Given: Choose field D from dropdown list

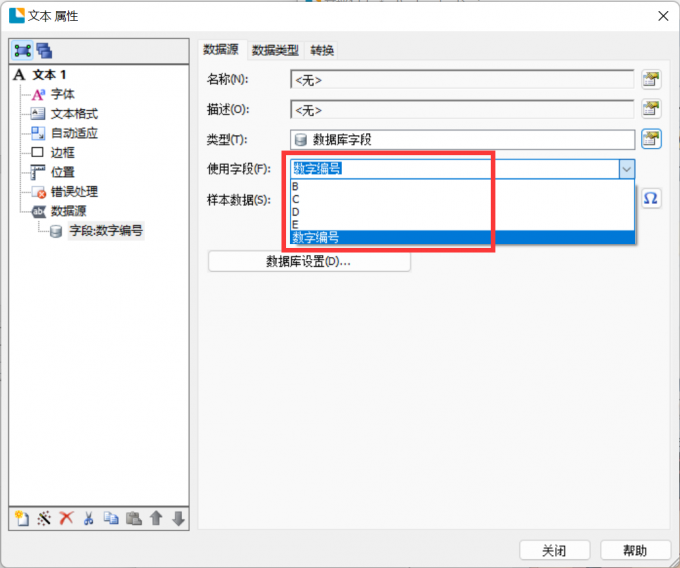Looking at the screenshot, I should 462,212.
